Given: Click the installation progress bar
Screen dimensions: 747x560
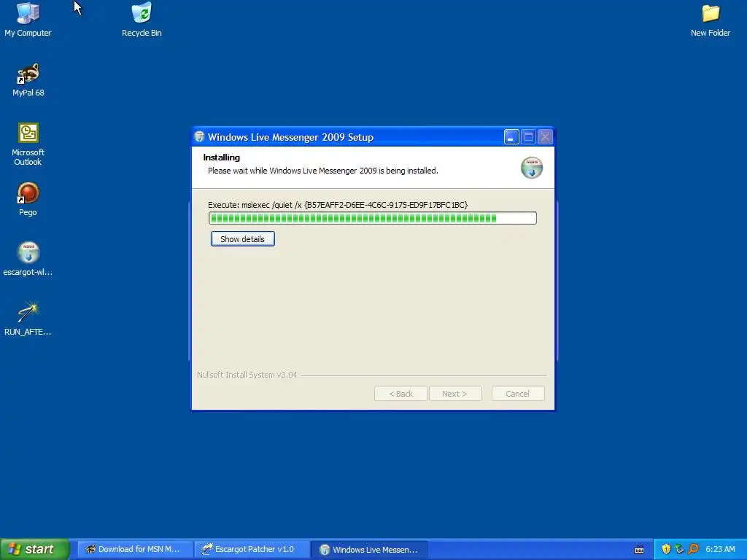Looking at the screenshot, I should (x=373, y=218).
